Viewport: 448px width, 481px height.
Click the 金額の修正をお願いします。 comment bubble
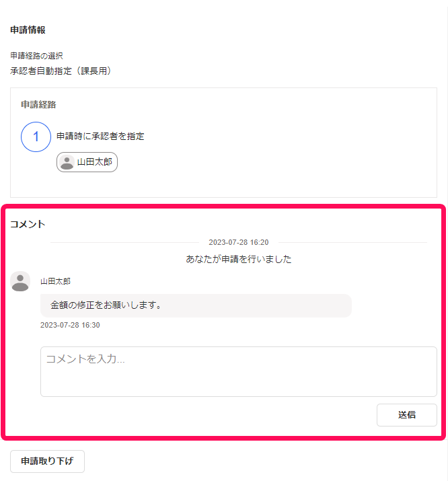(196, 305)
